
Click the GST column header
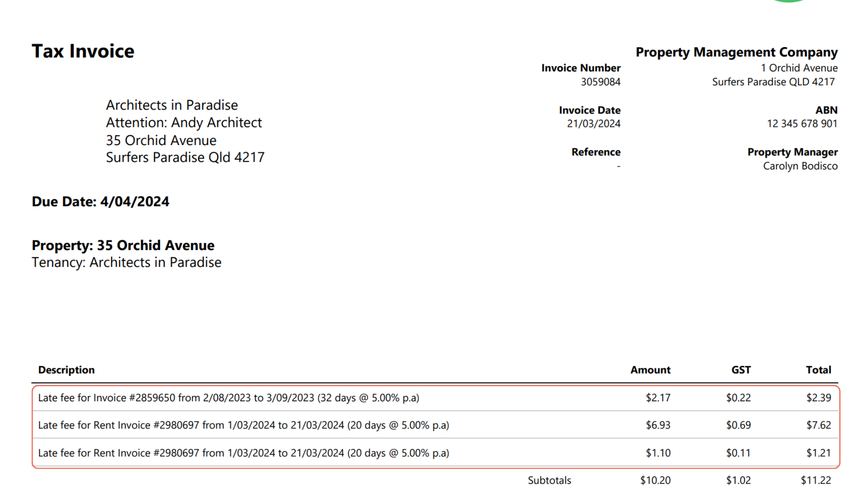741,370
